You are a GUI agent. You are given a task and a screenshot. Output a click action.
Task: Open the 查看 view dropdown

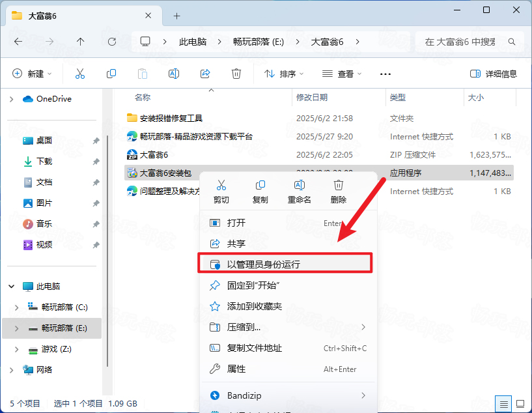pyautogui.click(x=342, y=74)
